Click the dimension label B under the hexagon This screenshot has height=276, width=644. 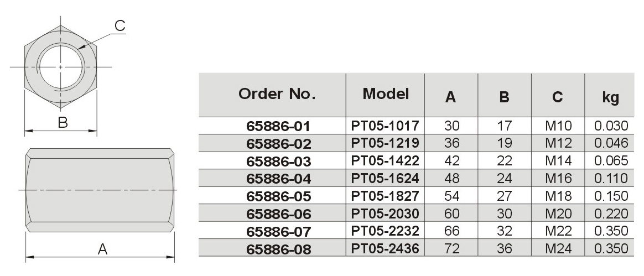[x=63, y=122]
